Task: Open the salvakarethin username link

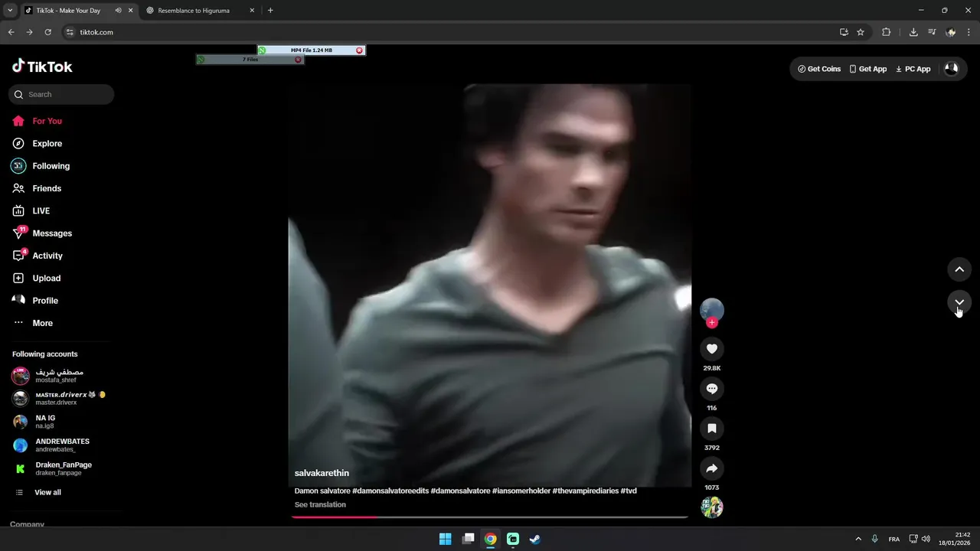Action: (322, 473)
